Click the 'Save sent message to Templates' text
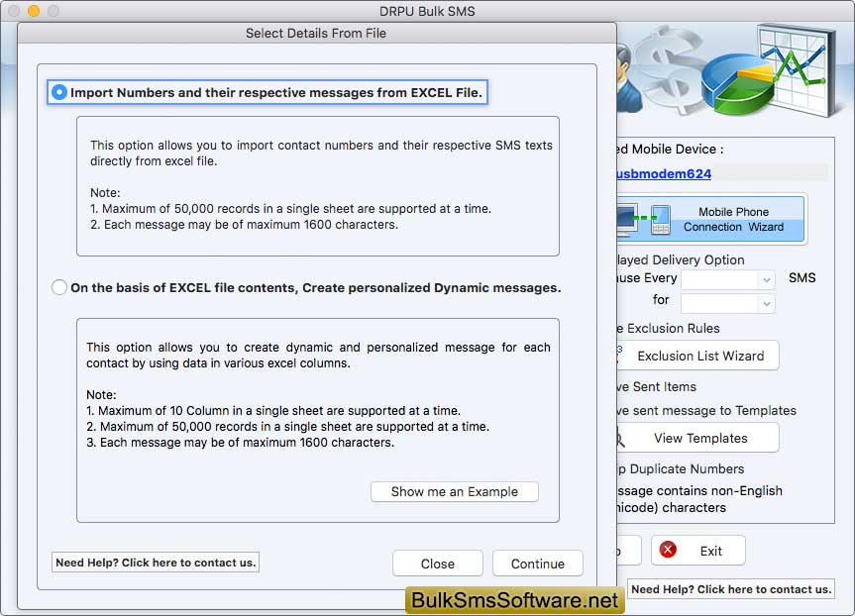 tap(706, 410)
